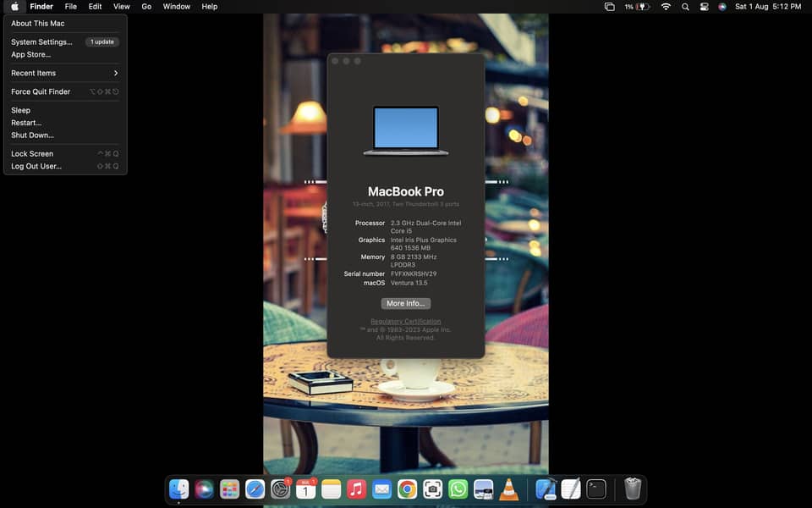Screen dimensions: 812x508
Task: Open TextEdit from the dock
Action: [571, 489]
